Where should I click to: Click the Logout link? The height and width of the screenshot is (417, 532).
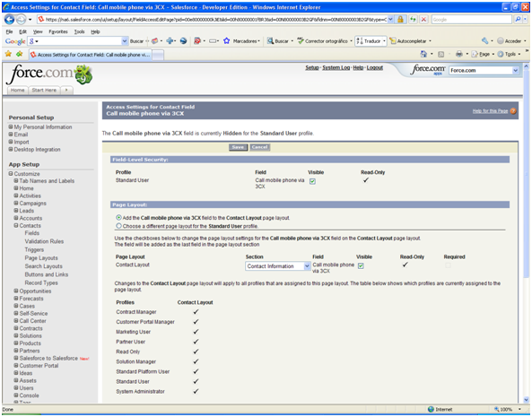pyautogui.click(x=375, y=68)
